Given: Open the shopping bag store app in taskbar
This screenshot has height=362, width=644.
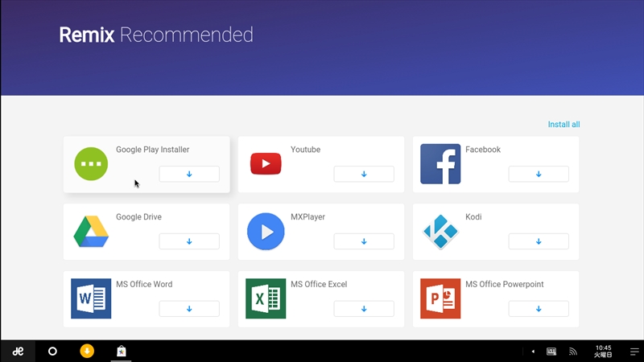Looking at the screenshot, I should coord(122,352).
